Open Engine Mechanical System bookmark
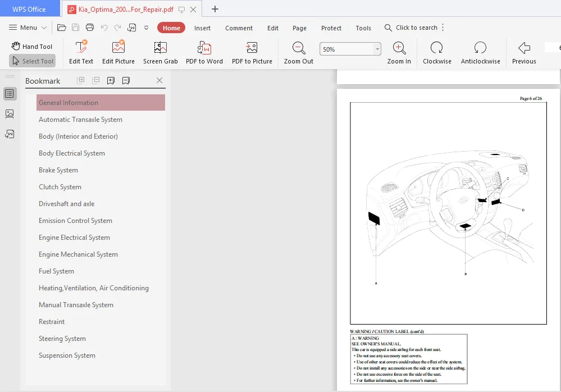 [78, 254]
